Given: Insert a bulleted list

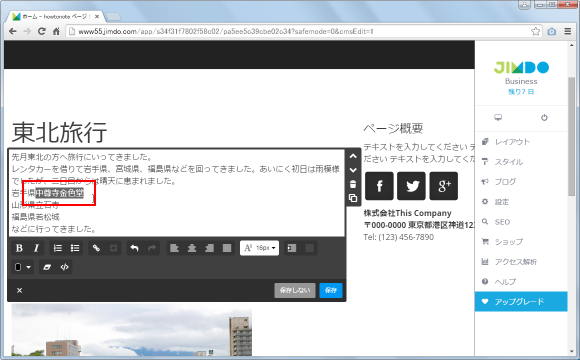Looking at the screenshot, I should (75, 248).
